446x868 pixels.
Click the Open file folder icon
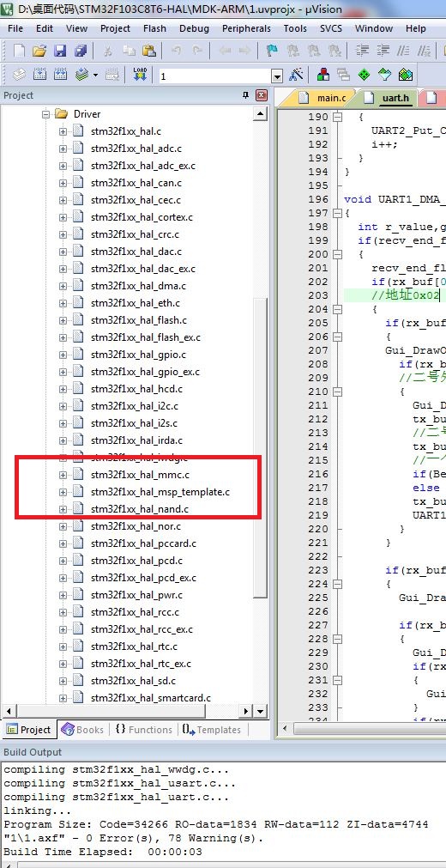pos(39,51)
